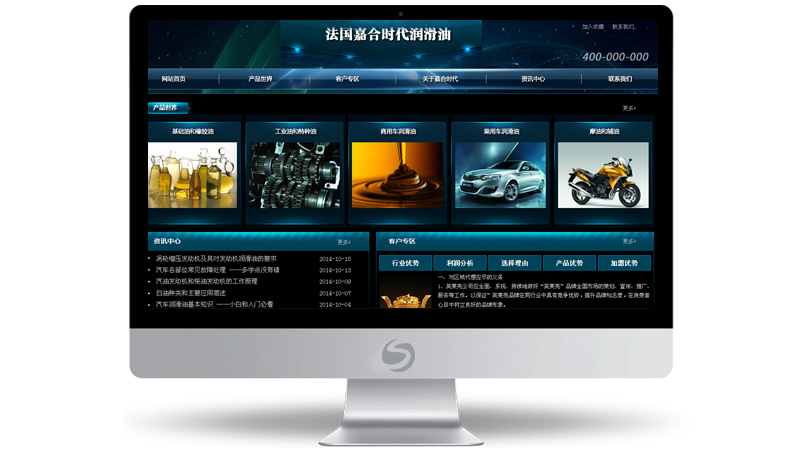Click 联系我们 in the navigation bar
The width and height of the screenshot is (800, 453).
pyautogui.click(x=620, y=78)
